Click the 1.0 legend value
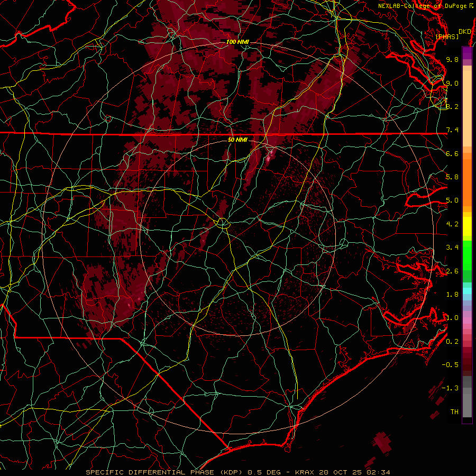The height and width of the screenshot is (476, 476). 452,318
